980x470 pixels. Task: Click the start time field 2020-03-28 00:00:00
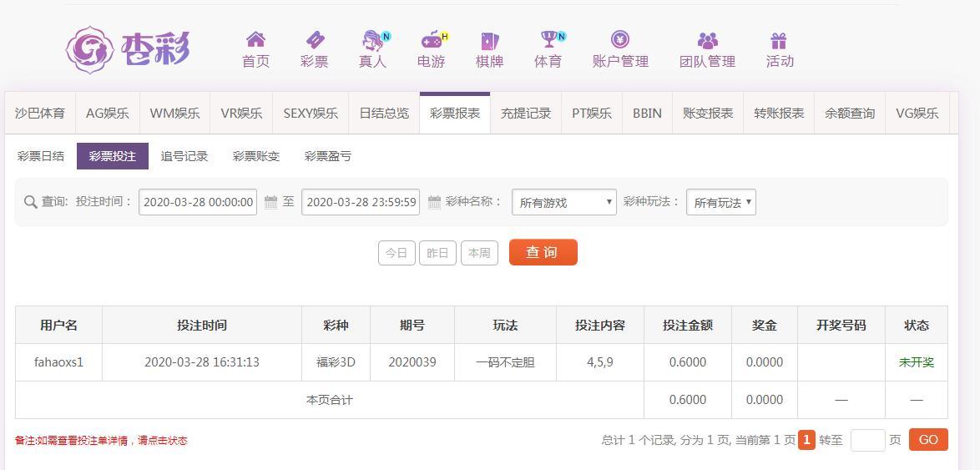coord(198,203)
